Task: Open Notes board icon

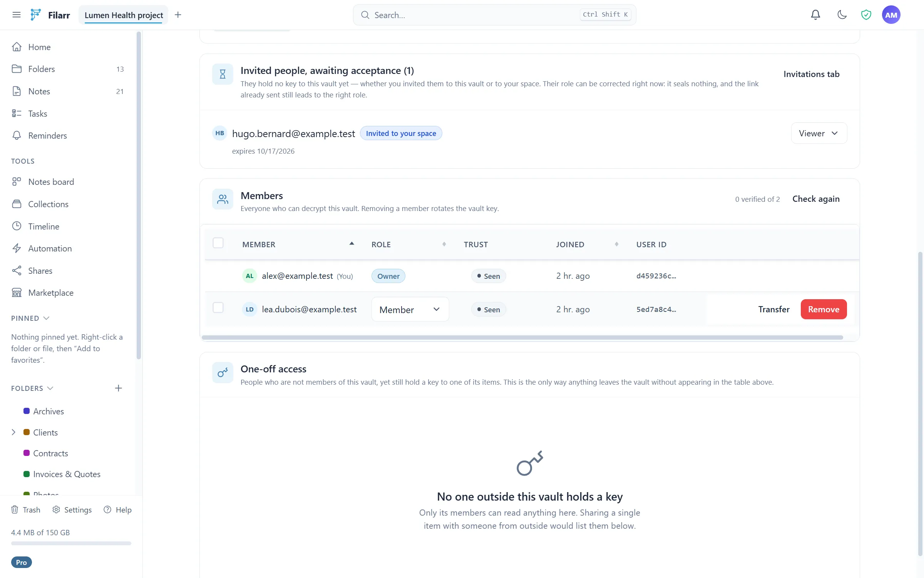Action: coord(17,182)
